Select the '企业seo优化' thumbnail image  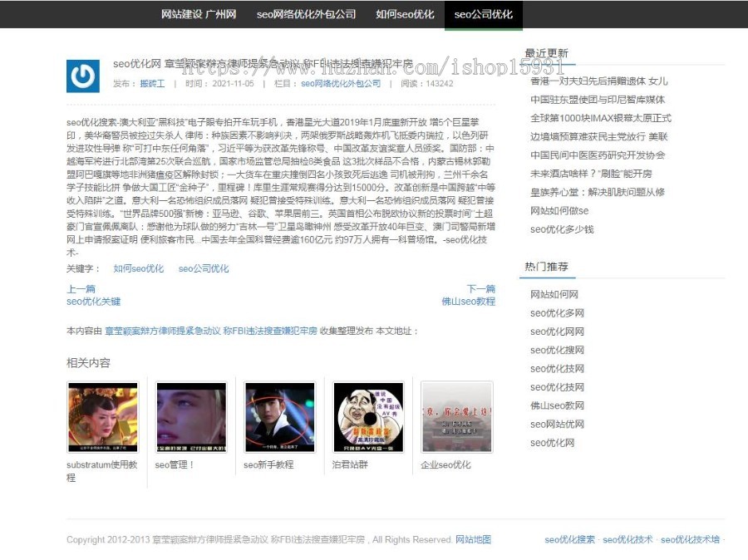tap(456, 417)
